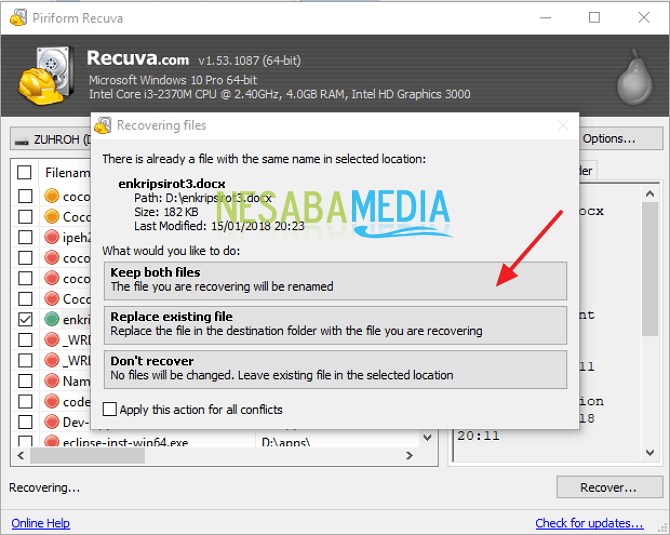670x535 pixels.
Task: Check the box for the code file
Action: click(x=25, y=401)
